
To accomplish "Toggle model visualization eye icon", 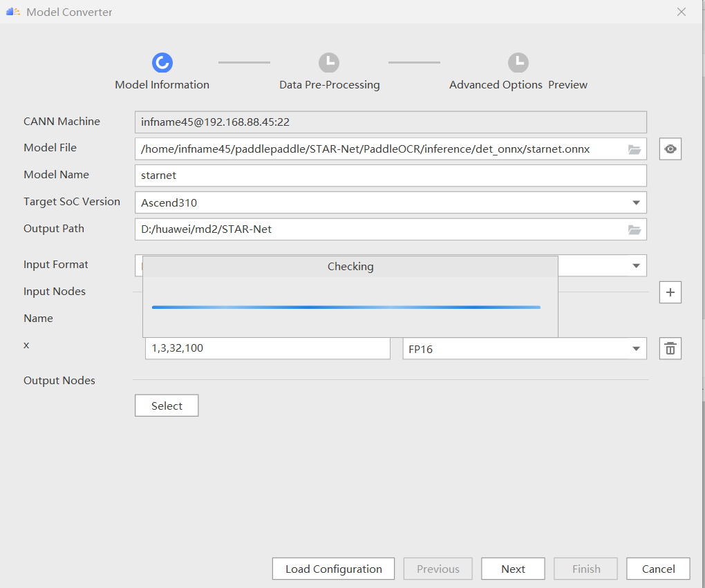I will click(x=670, y=149).
